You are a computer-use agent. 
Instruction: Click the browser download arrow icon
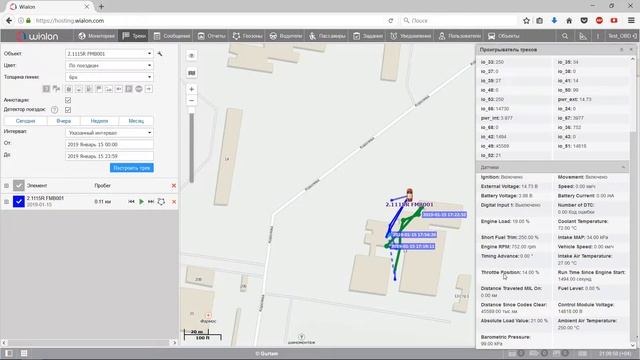554,20
